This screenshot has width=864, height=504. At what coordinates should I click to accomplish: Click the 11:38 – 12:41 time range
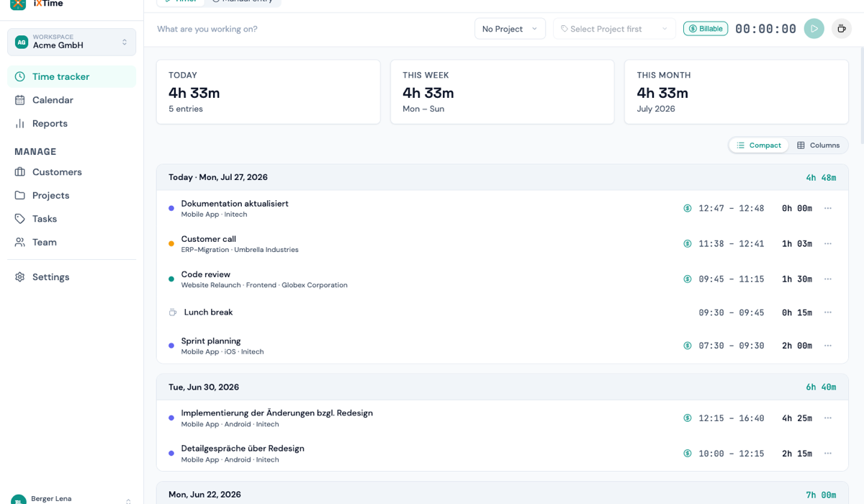(732, 243)
